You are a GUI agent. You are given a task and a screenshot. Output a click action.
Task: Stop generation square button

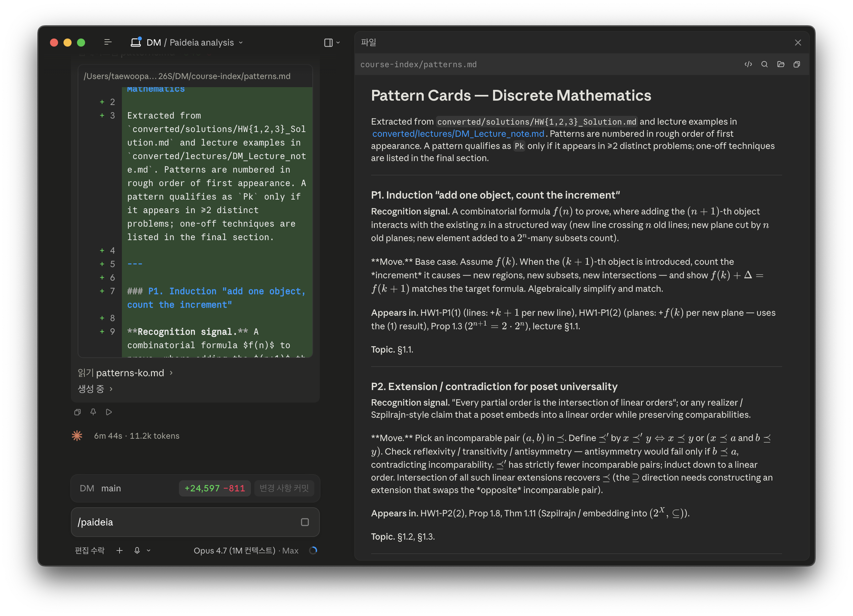[305, 522]
